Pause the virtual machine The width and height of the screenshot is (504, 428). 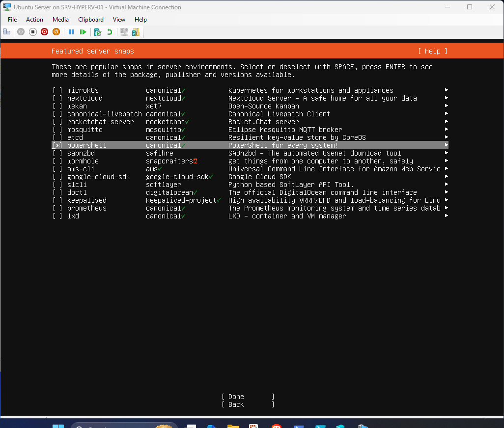[x=71, y=31]
